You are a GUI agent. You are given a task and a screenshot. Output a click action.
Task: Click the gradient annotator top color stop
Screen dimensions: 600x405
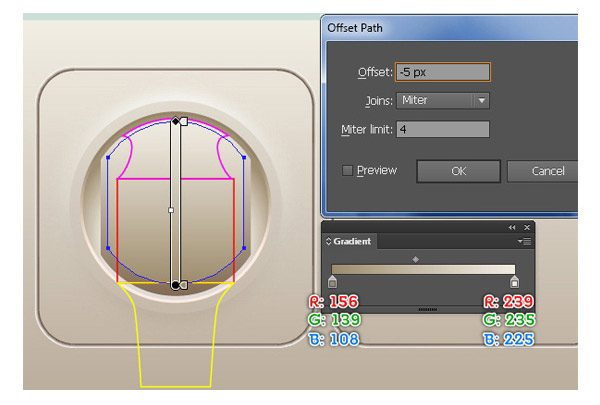coord(184,121)
